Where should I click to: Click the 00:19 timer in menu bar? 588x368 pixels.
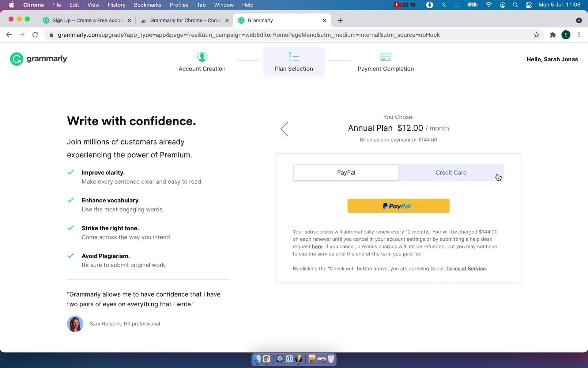coord(405,5)
